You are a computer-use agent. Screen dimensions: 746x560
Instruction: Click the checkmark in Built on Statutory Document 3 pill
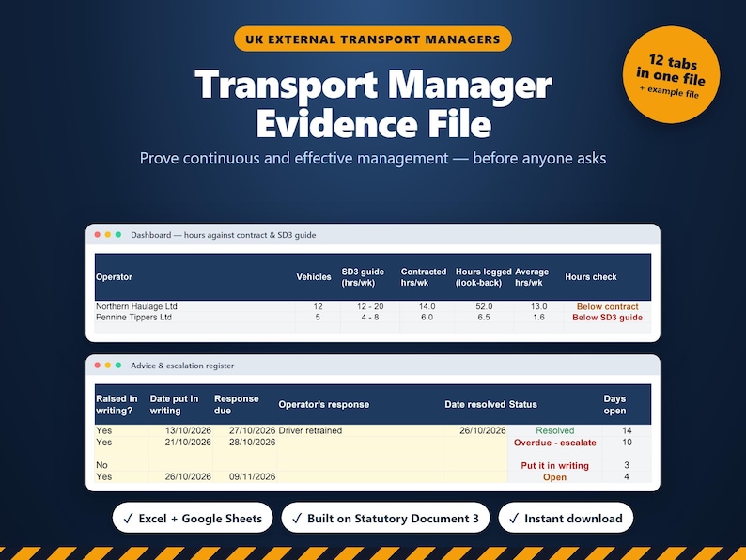[297, 519]
